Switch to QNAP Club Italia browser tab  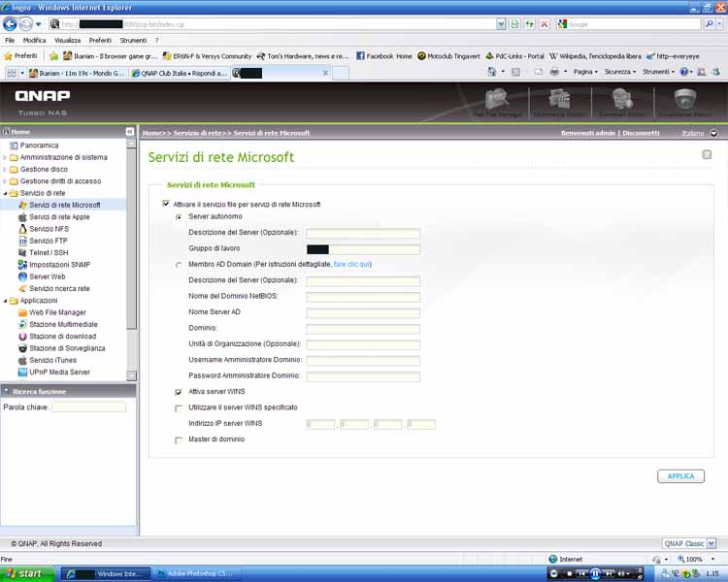point(180,73)
